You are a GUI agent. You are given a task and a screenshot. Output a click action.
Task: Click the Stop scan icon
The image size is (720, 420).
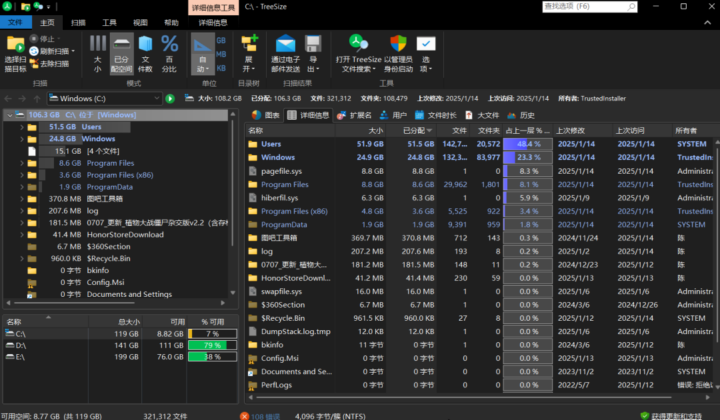pyautogui.click(x=34, y=39)
